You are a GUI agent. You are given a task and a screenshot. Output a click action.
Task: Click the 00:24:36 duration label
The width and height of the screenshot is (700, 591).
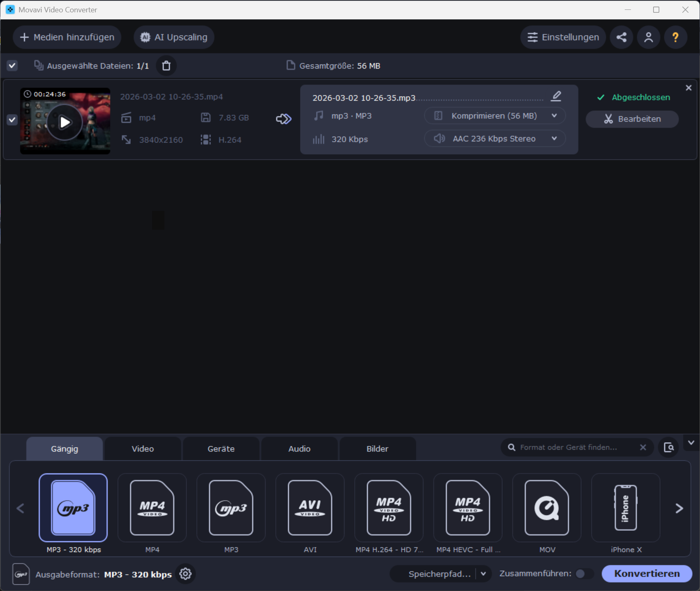pyautogui.click(x=49, y=94)
